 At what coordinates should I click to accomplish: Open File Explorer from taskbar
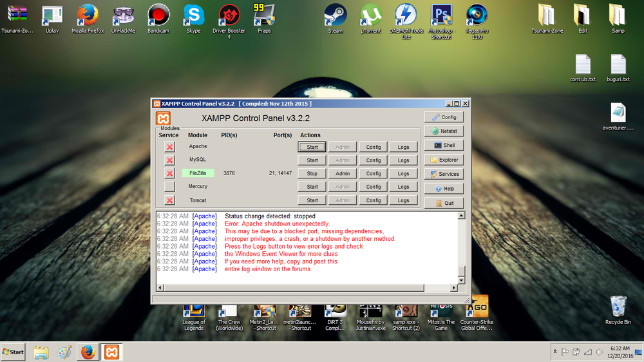[41, 352]
